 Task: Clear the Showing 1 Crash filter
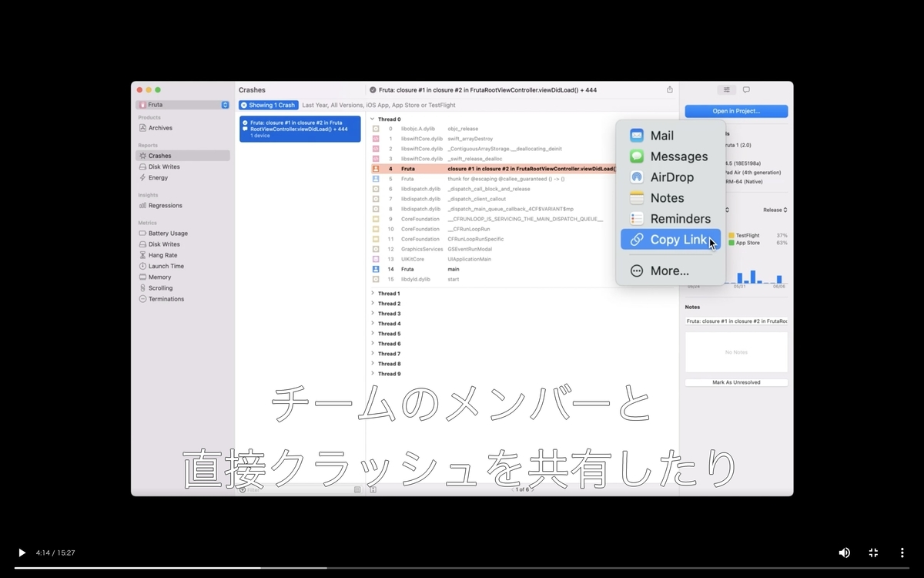(x=244, y=105)
